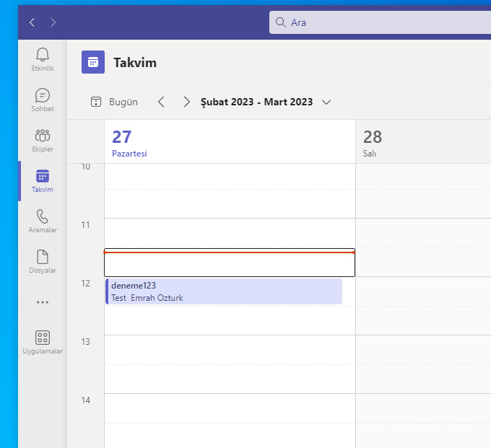Click the Bugün today button

tap(114, 102)
